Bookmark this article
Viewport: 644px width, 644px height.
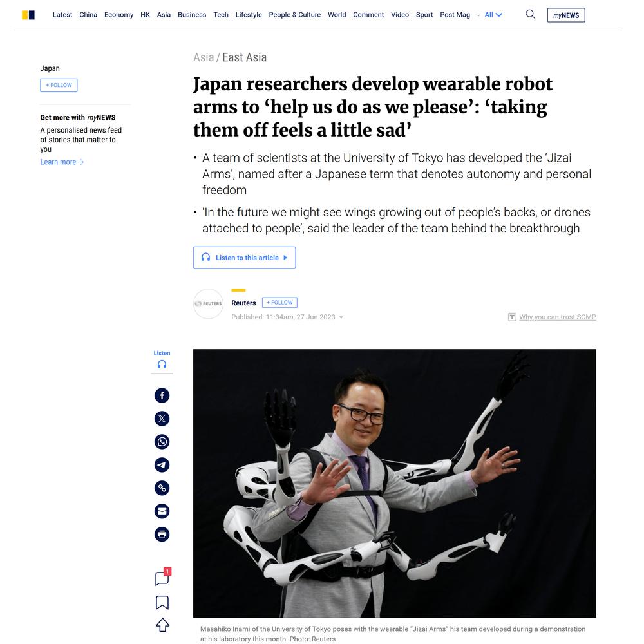tap(162, 603)
